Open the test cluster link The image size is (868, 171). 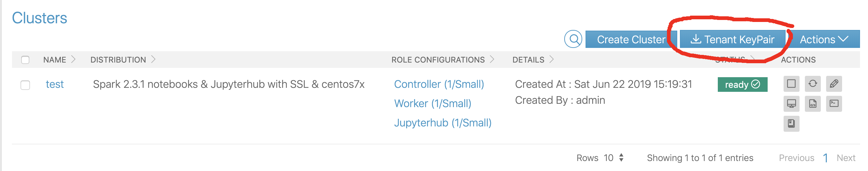[x=54, y=84]
